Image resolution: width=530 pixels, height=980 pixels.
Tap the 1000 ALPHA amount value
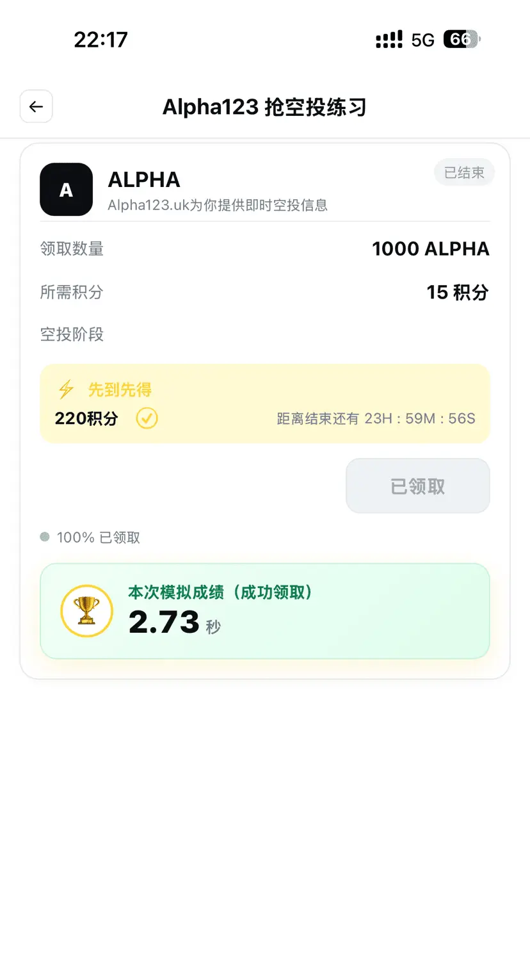pyautogui.click(x=431, y=249)
